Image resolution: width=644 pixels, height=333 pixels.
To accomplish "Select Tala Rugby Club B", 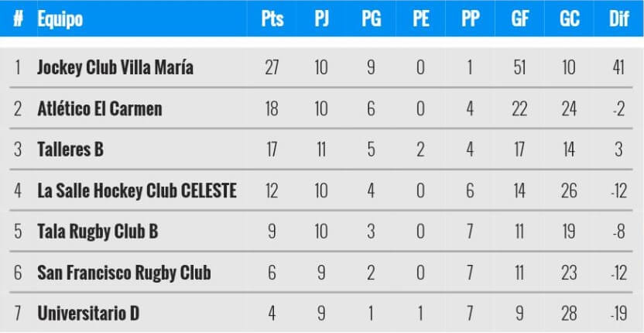I will click(x=98, y=232).
